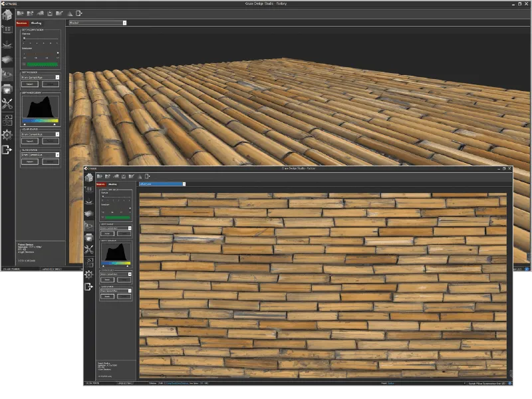Screen dimensions: 532x399
Task: Switch to the Shading tab in the back window
Action: click(36, 23)
